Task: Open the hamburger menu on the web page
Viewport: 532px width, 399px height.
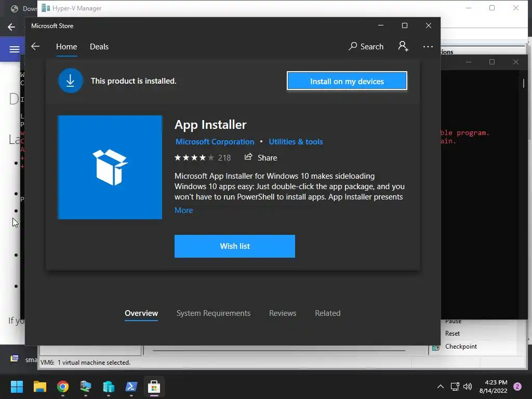Action: pos(14,49)
